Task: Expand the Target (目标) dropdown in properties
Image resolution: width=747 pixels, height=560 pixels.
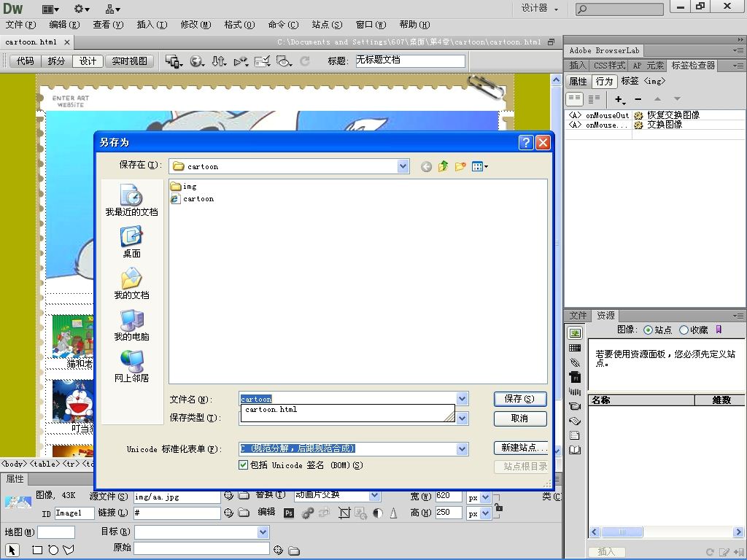Action: (263, 532)
